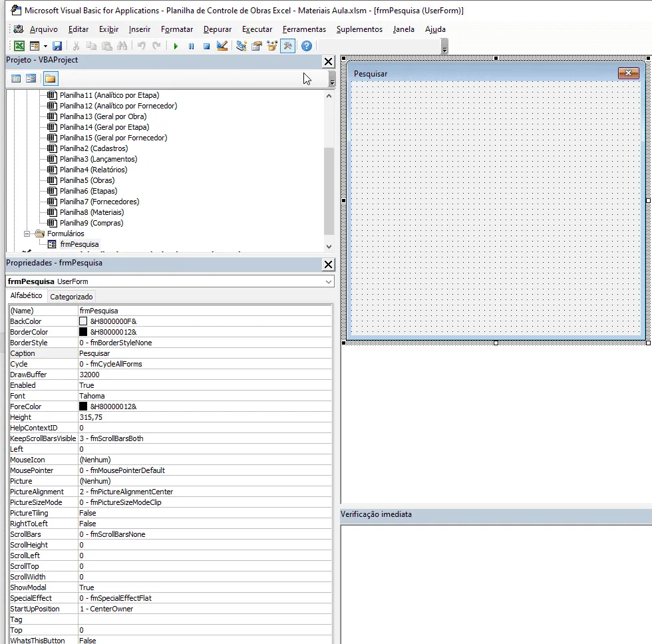This screenshot has height=644, width=652.
Task: Select the StartUpPosition 1 - CenterOwner value
Action: tap(205, 609)
